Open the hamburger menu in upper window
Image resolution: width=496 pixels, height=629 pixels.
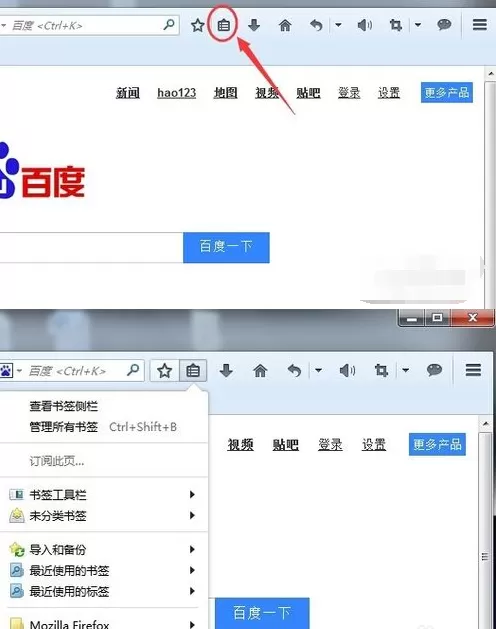480,25
